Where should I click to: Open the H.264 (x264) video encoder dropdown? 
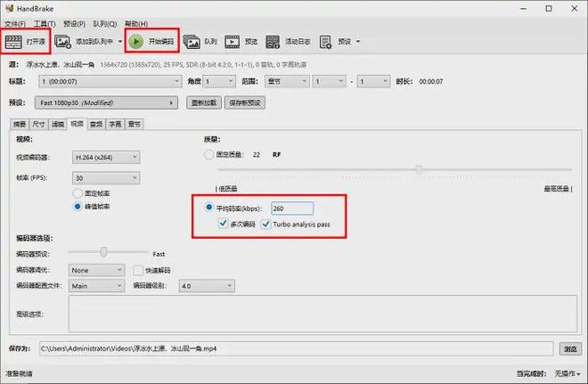tap(106, 157)
